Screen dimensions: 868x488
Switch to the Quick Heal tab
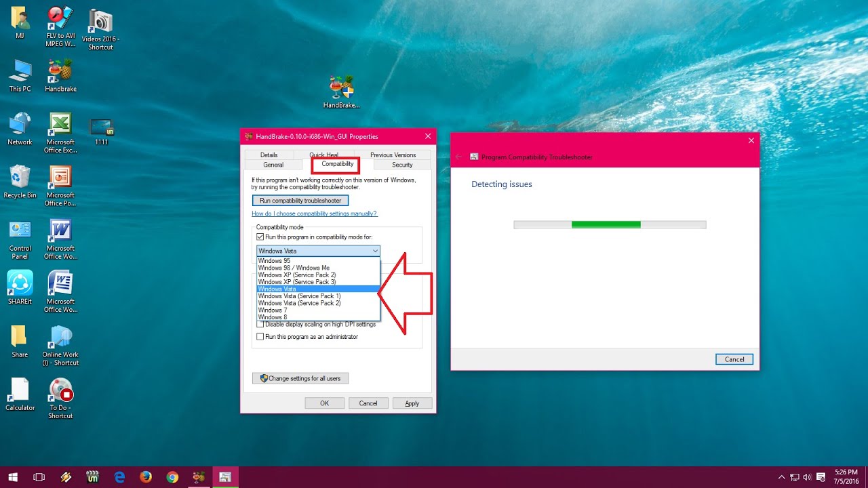coord(323,155)
